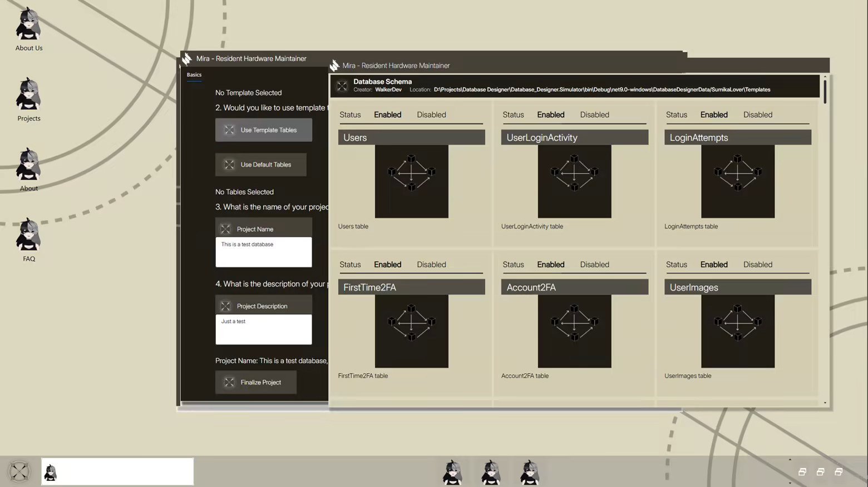Disable the UserImages table
Screen dimensions: 868x487
click(x=757, y=265)
